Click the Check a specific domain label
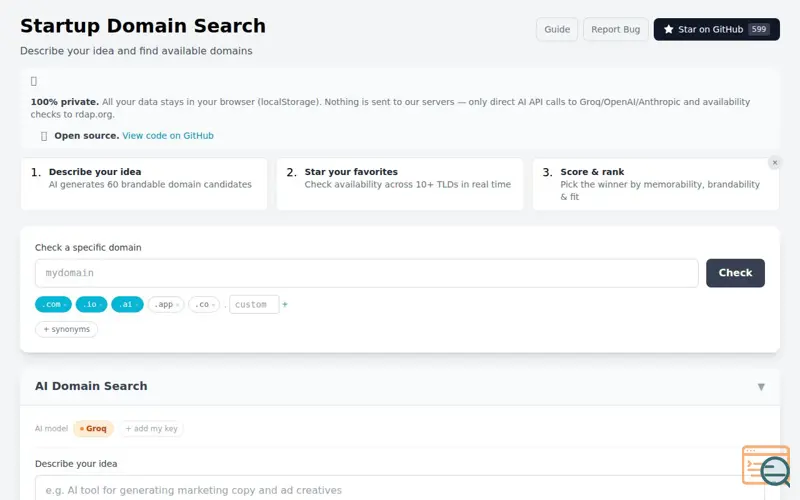This screenshot has height=500, width=800. coord(88,247)
